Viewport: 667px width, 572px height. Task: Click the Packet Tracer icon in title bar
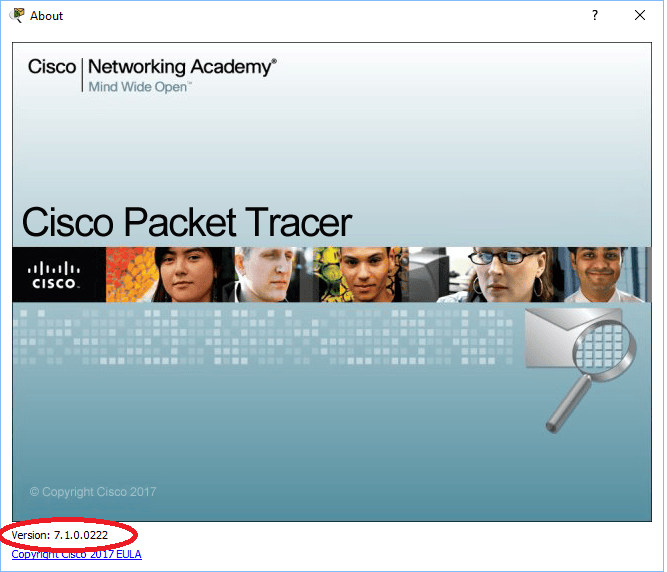17,15
